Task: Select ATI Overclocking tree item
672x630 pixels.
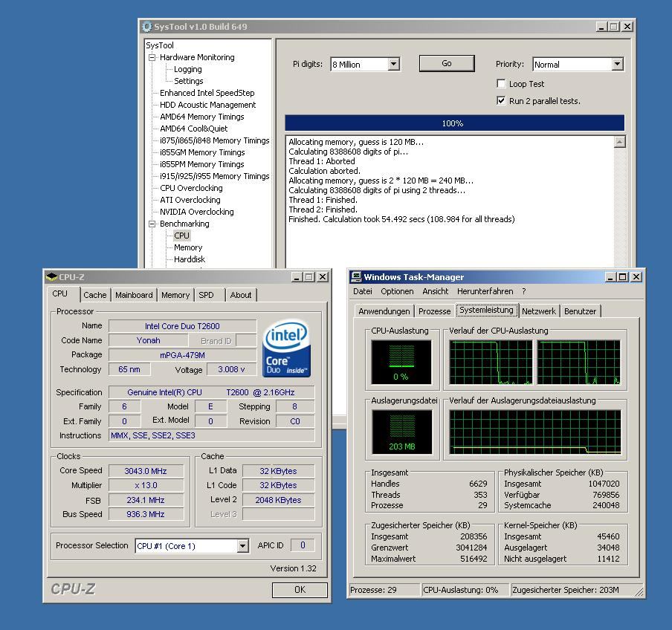Action: 190,200
